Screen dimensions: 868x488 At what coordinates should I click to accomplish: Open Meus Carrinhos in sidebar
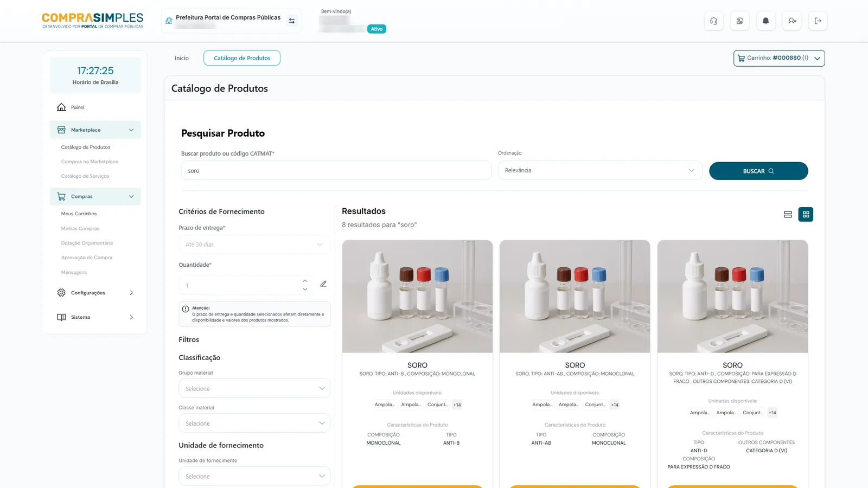(79, 214)
